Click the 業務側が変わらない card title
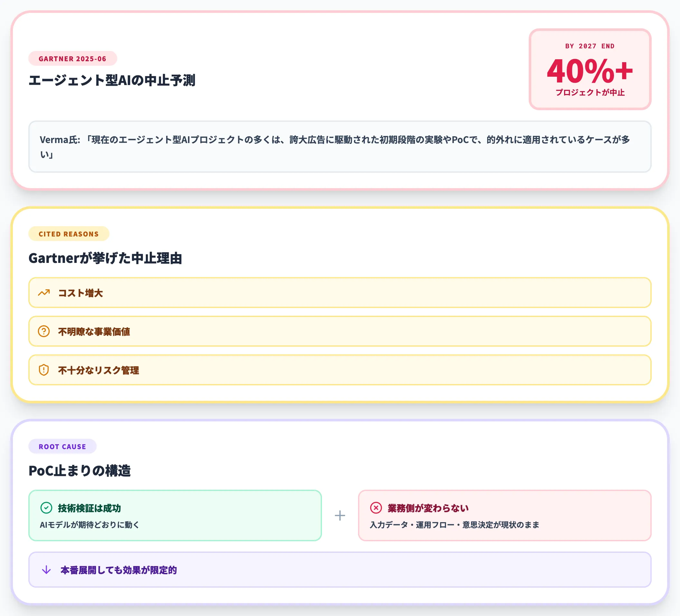This screenshot has height=616, width=680. click(x=428, y=508)
